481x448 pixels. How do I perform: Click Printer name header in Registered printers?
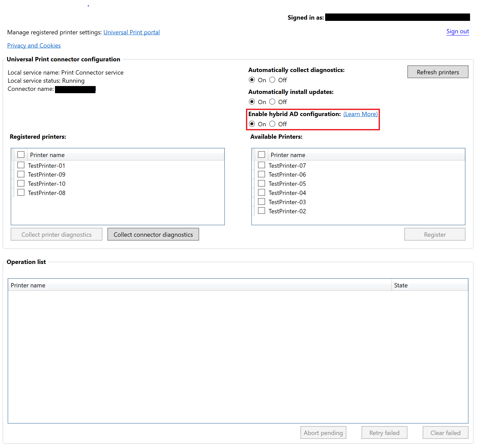pyautogui.click(x=126, y=155)
